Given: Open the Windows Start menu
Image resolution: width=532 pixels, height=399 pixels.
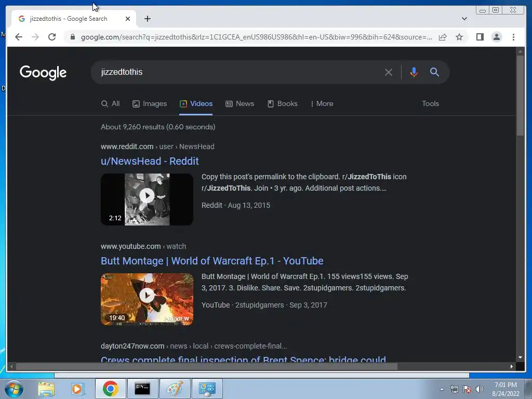Looking at the screenshot, I should (x=14, y=389).
